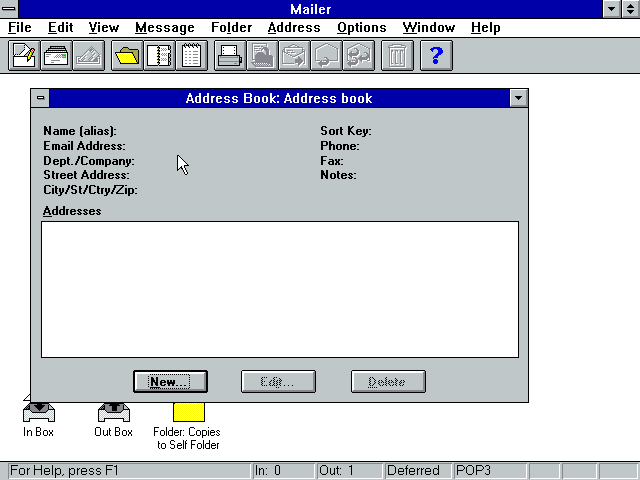Click the New... button
This screenshot has height=480, width=640.
pos(170,382)
